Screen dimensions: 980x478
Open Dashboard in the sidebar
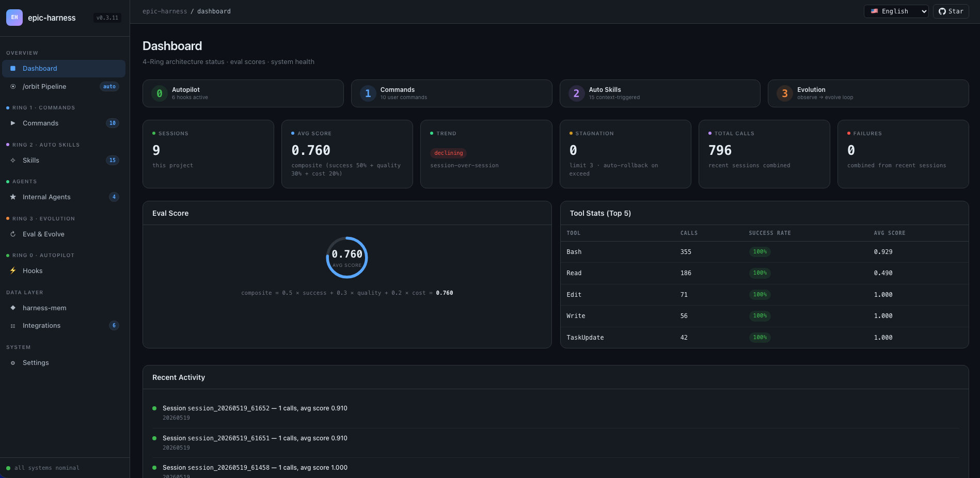coord(64,69)
